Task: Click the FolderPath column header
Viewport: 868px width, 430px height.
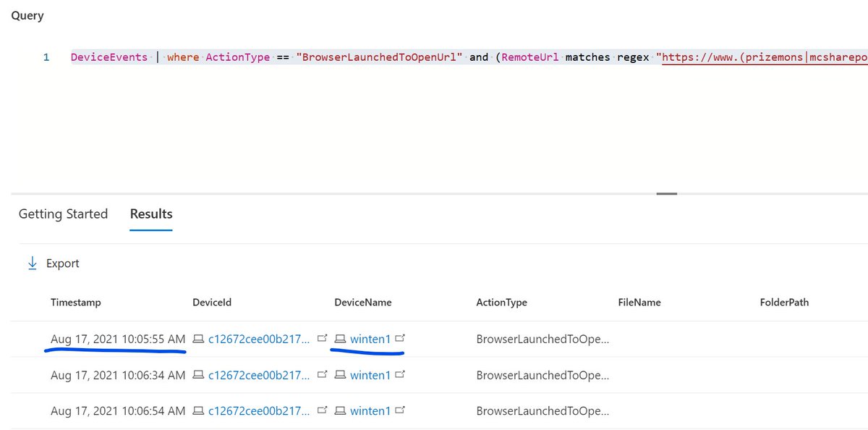Action: (784, 303)
